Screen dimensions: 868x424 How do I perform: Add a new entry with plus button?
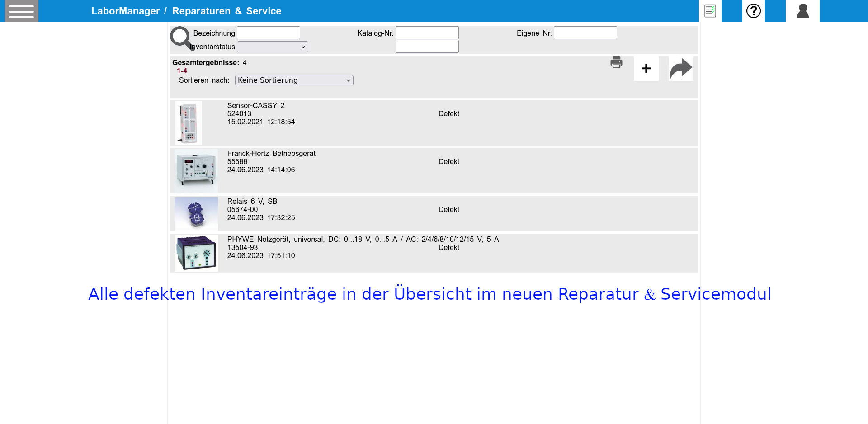(x=646, y=68)
